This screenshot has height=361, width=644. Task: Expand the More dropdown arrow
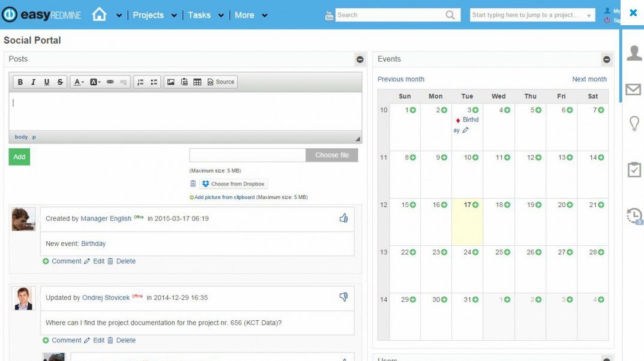pyautogui.click(x=265, y=16)
